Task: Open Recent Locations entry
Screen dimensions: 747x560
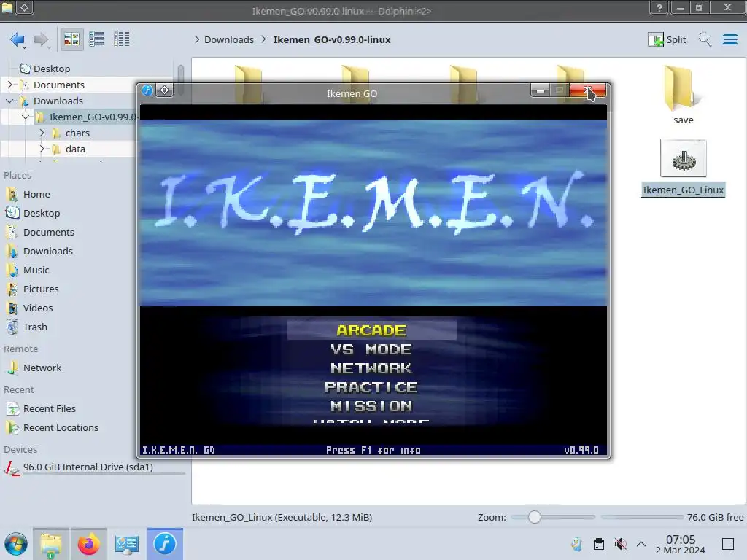Action: coord(61,427)
